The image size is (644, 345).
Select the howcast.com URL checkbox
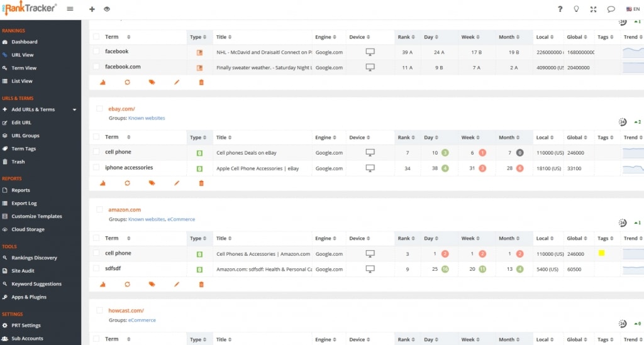99,310
